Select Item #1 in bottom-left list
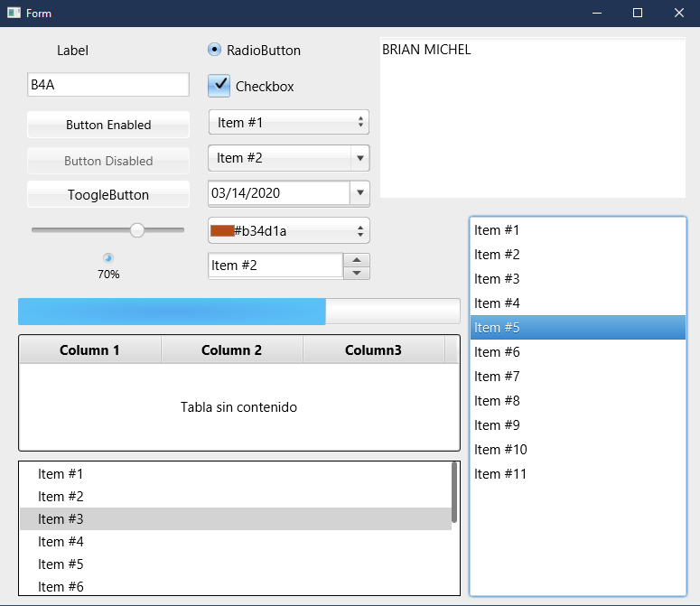Image resolution: width=700 pixels, height=606 pixels. coord(235,474)
